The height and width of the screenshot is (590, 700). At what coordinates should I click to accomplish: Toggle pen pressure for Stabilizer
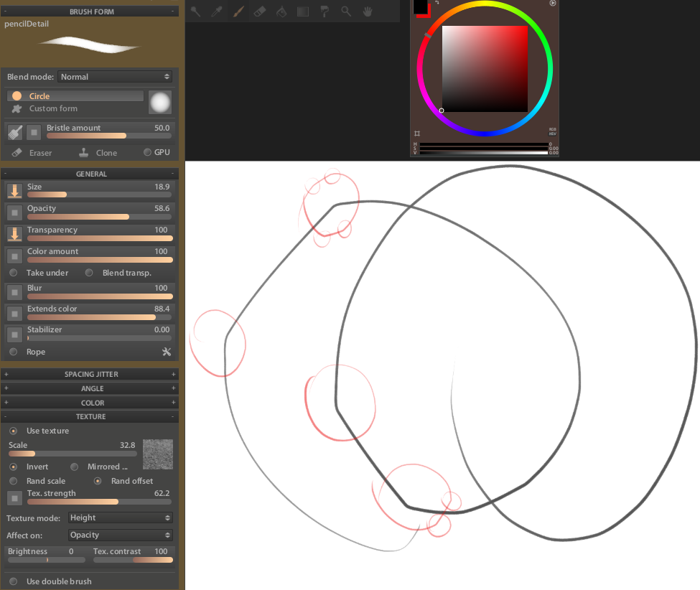coord(15,334)
